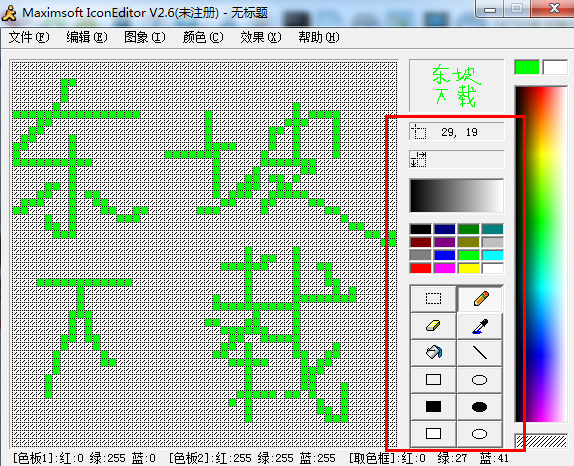This screenshot has width=574, height=466.
Task: Click the coordinates readout 29, 19
Action: coord(459,132)
